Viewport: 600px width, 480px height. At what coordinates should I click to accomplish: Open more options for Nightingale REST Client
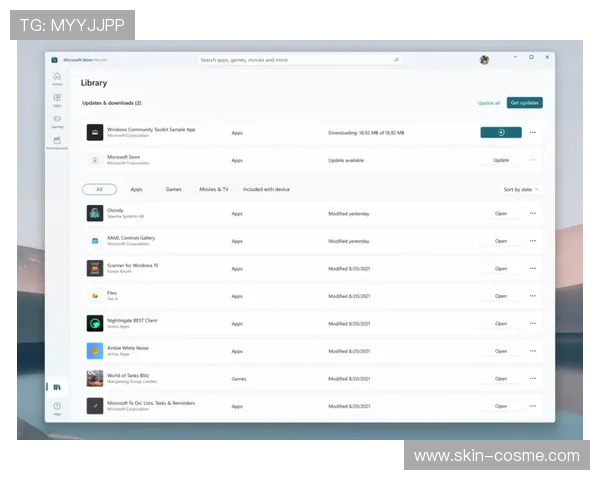533,323
